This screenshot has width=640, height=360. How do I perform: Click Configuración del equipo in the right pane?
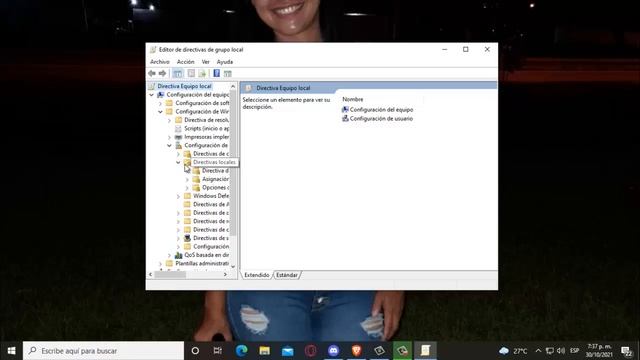381,110
